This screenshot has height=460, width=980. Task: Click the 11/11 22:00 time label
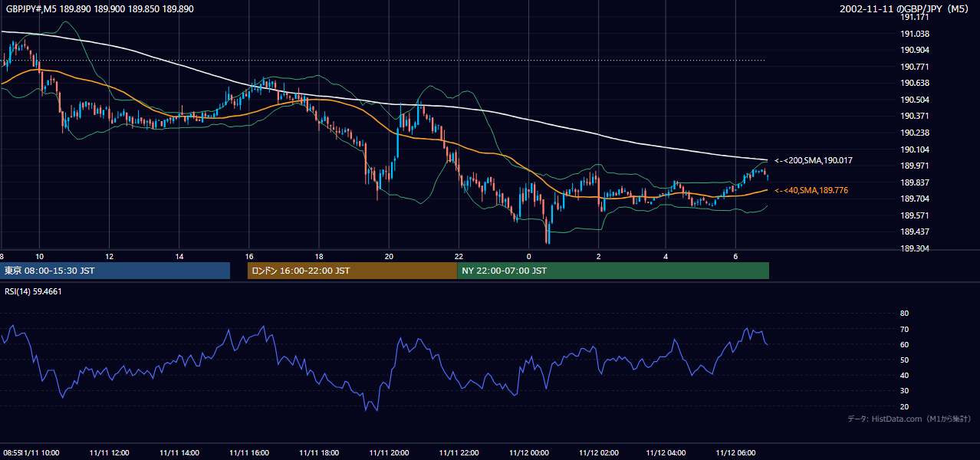pyautogui.click(x=459, y=453)
